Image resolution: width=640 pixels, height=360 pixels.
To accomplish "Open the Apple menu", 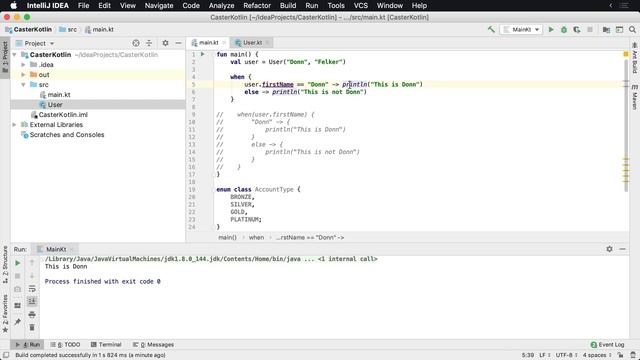I will pyautogui.click(x=13, y=5).
